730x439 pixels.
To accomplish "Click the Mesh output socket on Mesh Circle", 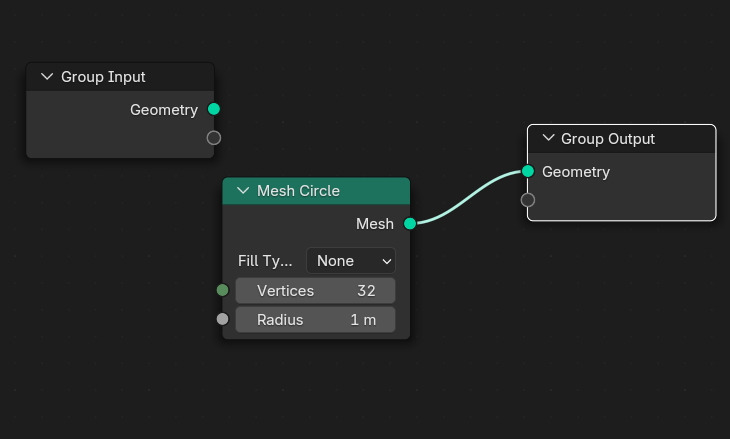I will 410,223.
